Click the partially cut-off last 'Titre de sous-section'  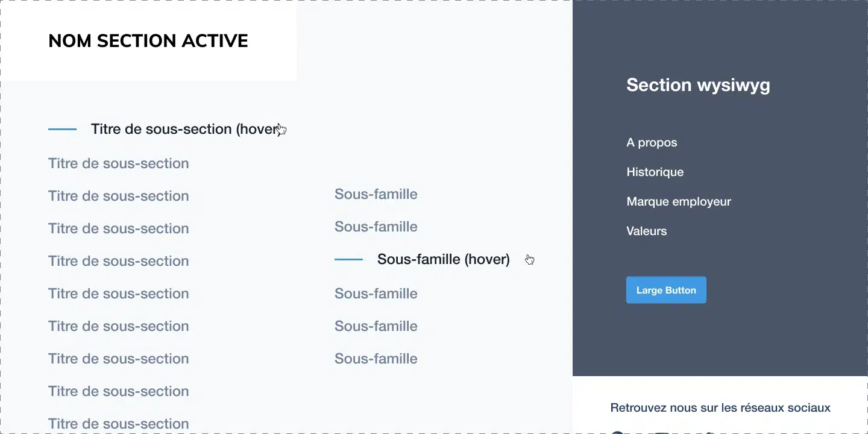tap(118, 424)
